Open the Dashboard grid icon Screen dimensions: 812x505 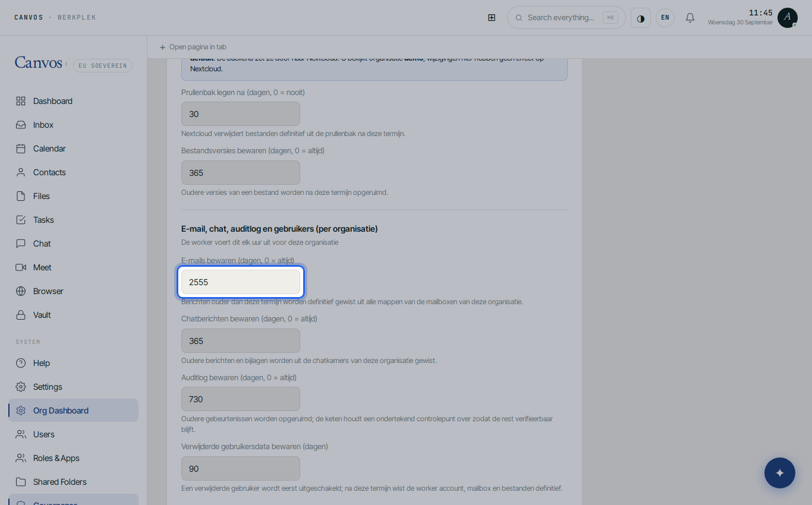point(21,101)
